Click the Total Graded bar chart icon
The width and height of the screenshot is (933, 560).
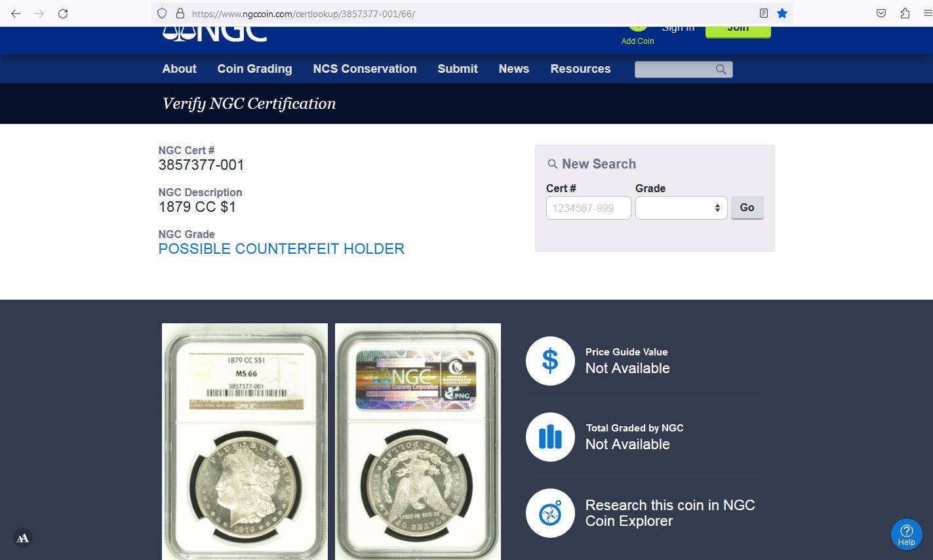click(550, 437)
